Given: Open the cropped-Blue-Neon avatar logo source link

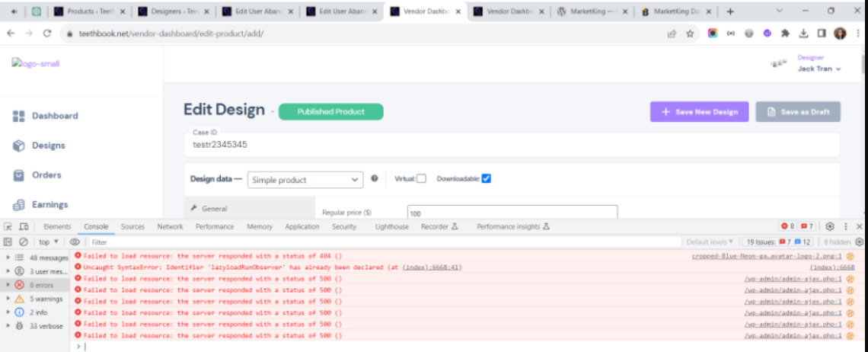Looking at the screenshot, I should pyautogui.click(x=767, y=256).
